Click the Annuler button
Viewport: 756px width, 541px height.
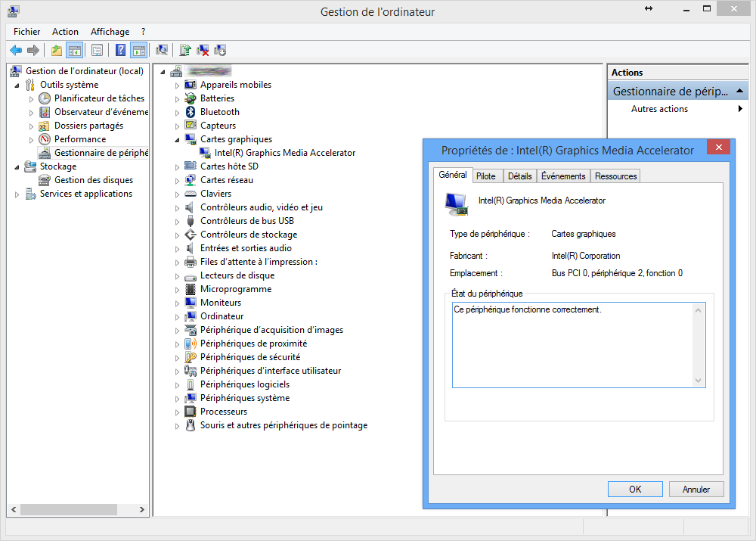pos(696,490)
